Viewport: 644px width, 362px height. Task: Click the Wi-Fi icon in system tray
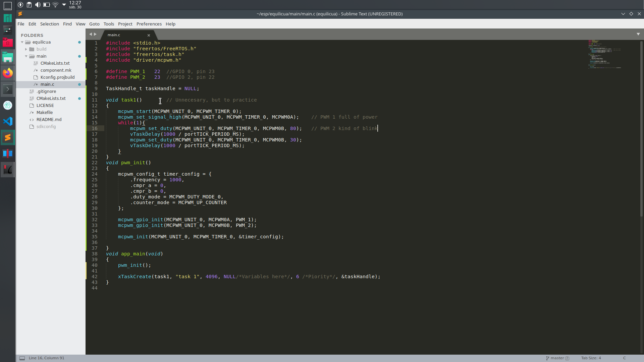click(55, 5)
